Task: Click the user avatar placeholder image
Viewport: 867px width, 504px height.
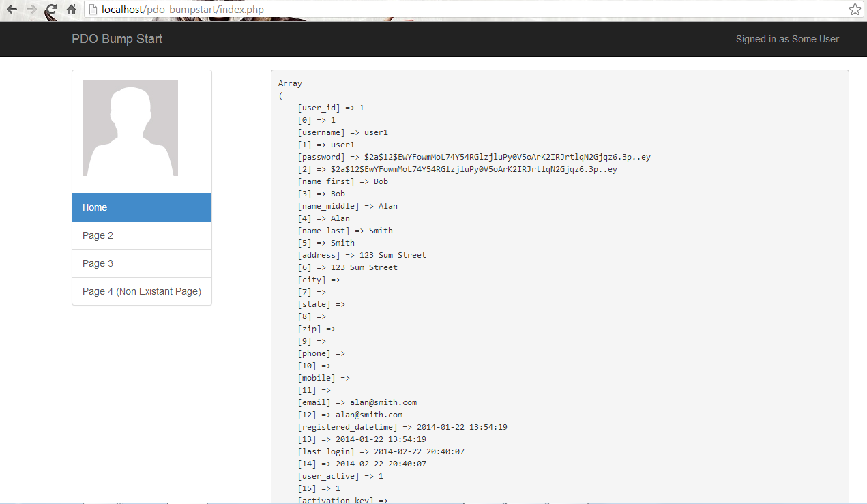Action: coord(130,128)
